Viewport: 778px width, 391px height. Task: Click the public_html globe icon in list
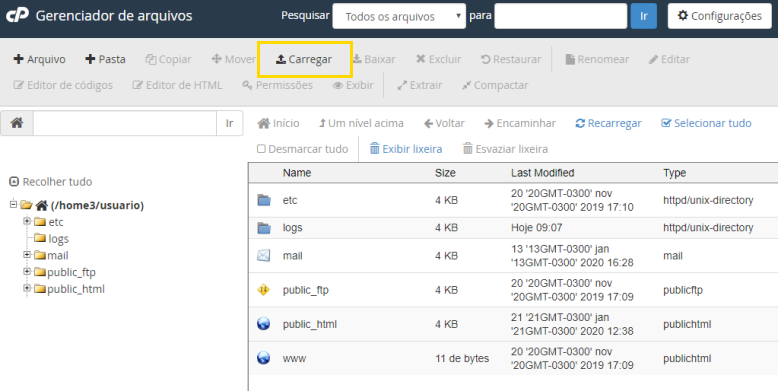(263, 324)
